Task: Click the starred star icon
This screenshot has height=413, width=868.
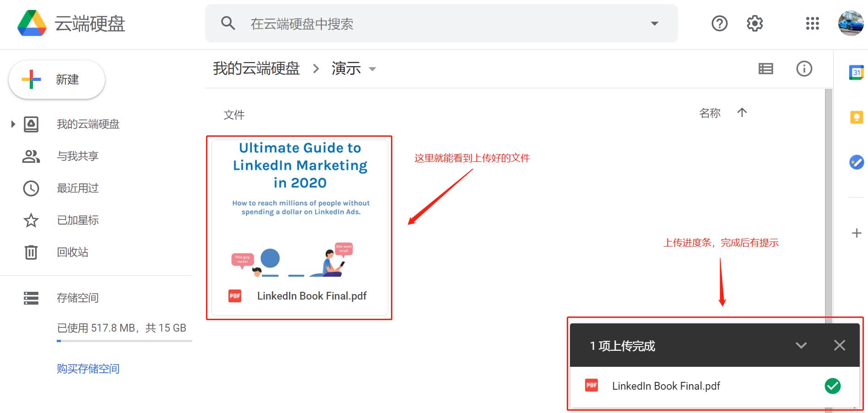Action: pyautogui.click(x=31, y=220)
